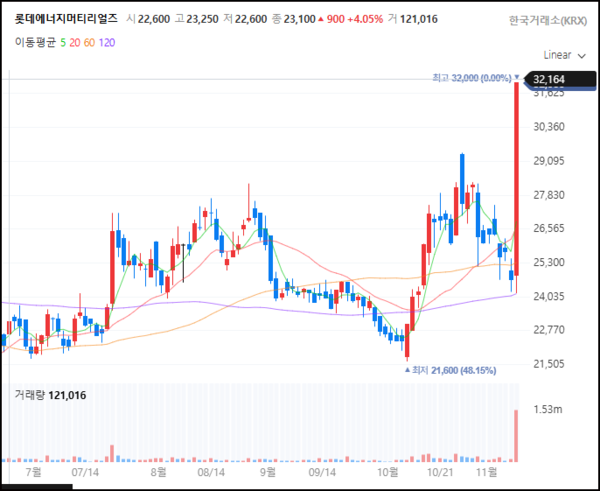The height and width of the screenshot is (491, 600).
Task: Select the current price tag 32,164
Action: (550, 79)
